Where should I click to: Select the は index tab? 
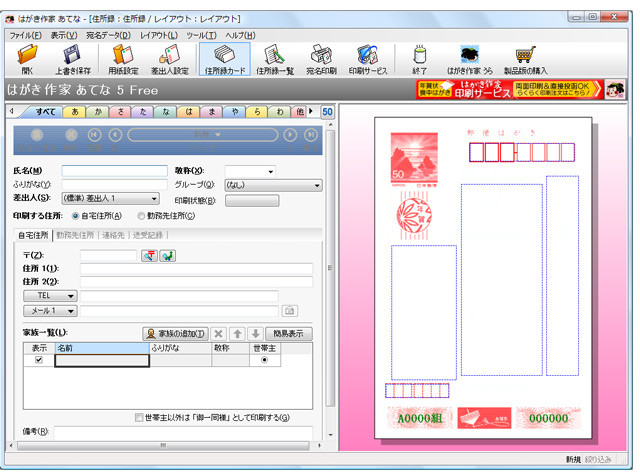tap(189, 111)
